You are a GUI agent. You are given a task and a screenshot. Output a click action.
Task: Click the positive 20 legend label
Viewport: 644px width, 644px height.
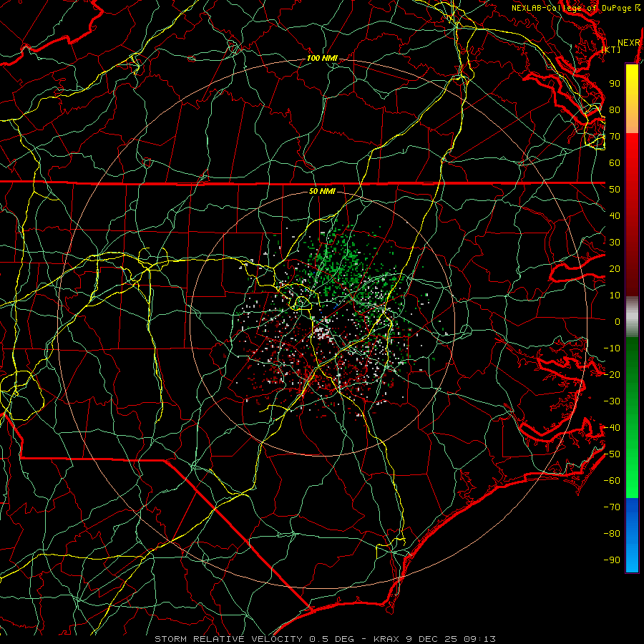(615, 268)
